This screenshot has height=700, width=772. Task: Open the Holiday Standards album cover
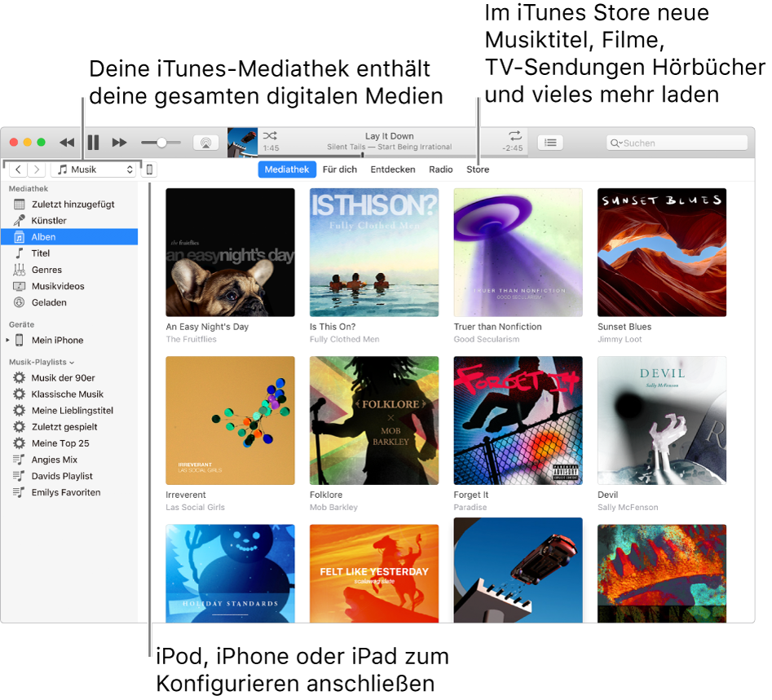click(230, 574)
